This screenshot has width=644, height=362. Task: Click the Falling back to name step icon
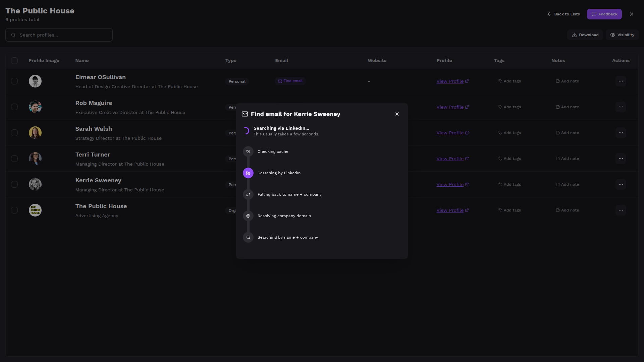pos(248,194)
